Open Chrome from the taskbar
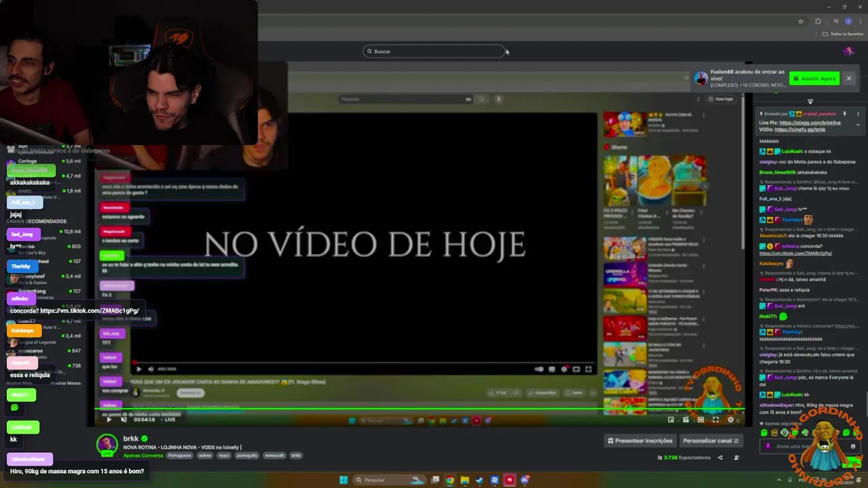Screen dimensions: 868x488 (450, 480)
